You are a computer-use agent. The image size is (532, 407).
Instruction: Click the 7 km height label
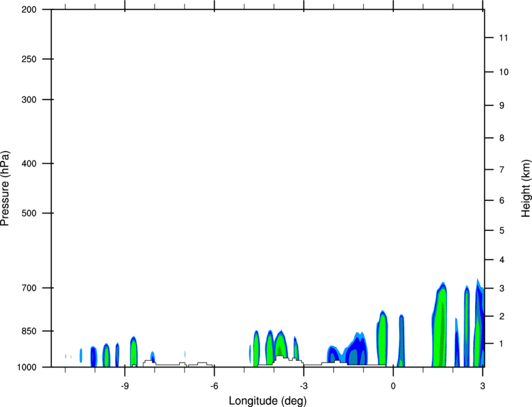502,170
